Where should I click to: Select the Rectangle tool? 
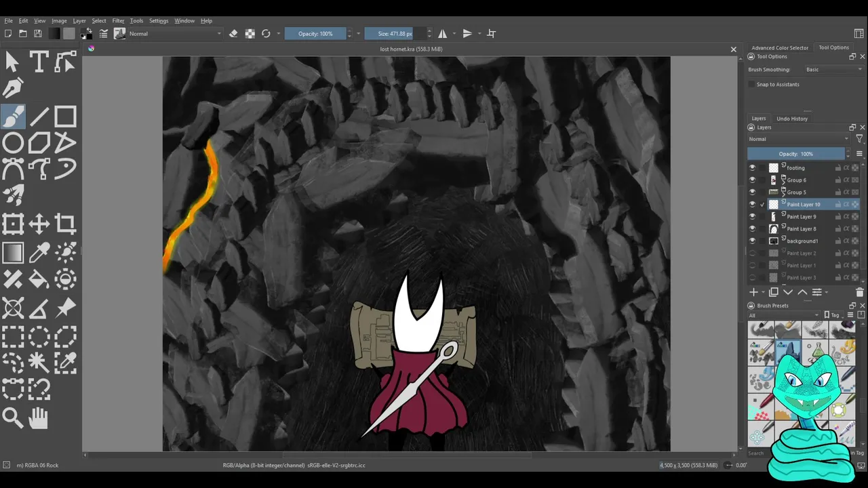pos(65,117)
